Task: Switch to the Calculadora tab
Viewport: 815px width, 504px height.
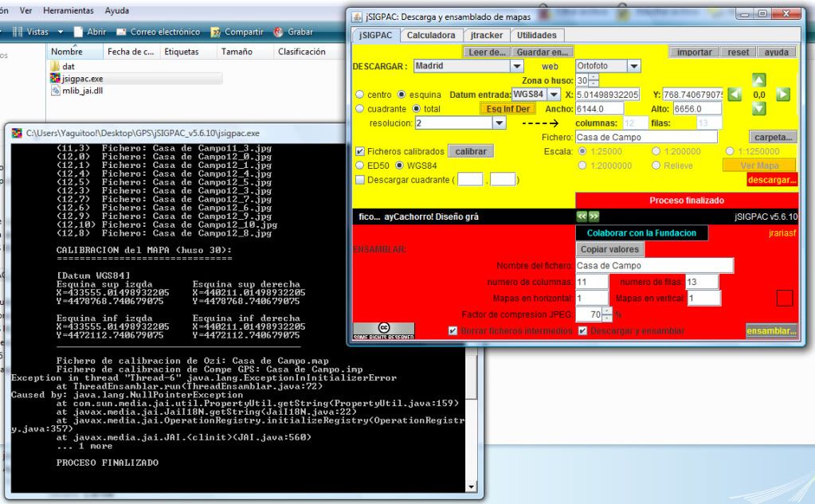Action: (x=431, y=35)
